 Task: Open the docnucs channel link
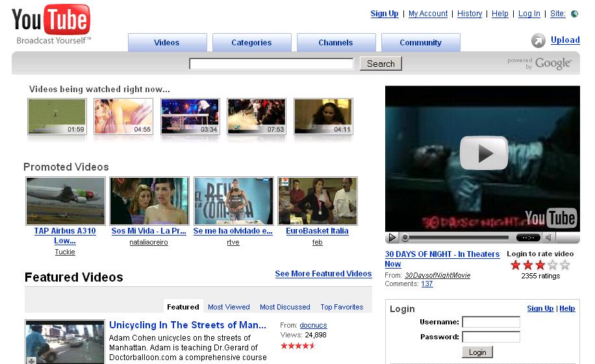313,325
